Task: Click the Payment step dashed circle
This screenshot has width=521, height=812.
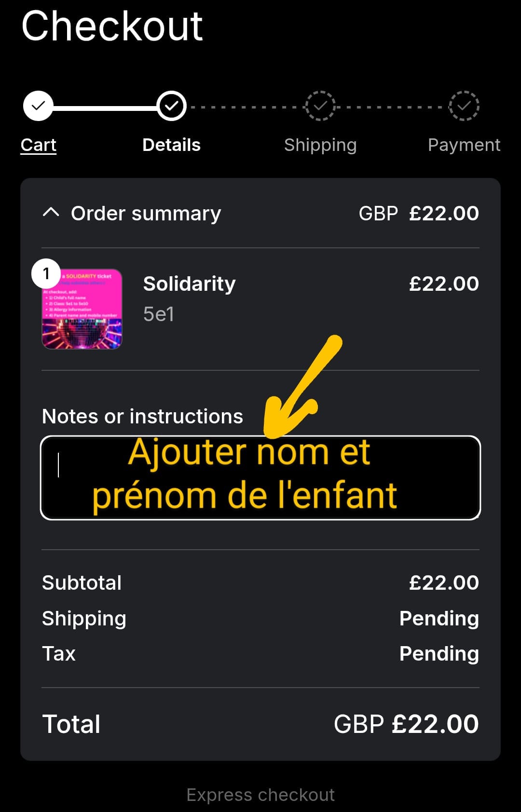Action: pos(464,106)
